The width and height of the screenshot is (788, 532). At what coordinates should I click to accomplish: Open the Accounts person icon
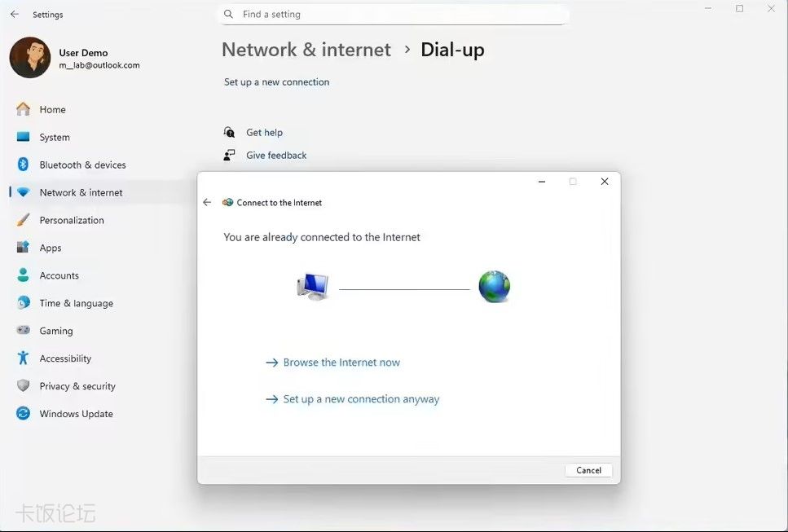point(23,275)
